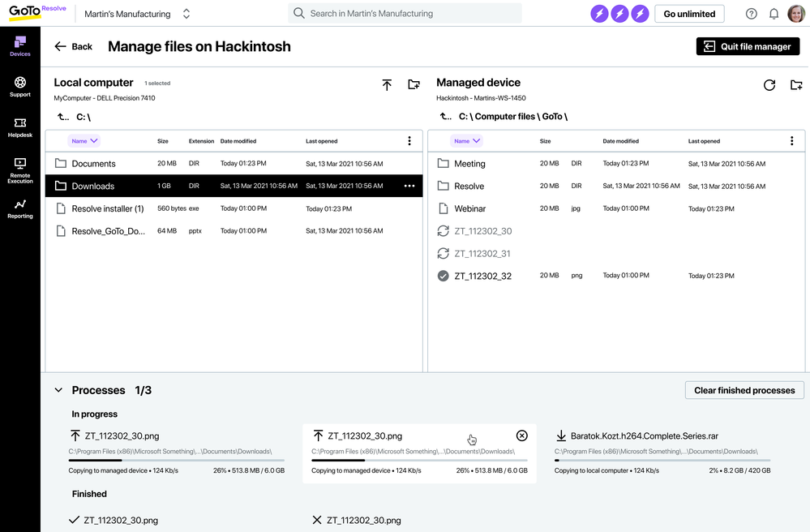Click Last opened header in Managed device
The width and height of the screenshot is (810, 532).
click(704, 141)
